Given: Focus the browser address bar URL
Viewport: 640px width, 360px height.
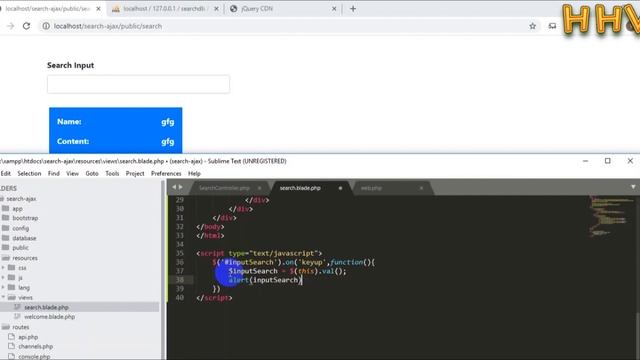Looking at the screenshot, I should pos(108,26).
